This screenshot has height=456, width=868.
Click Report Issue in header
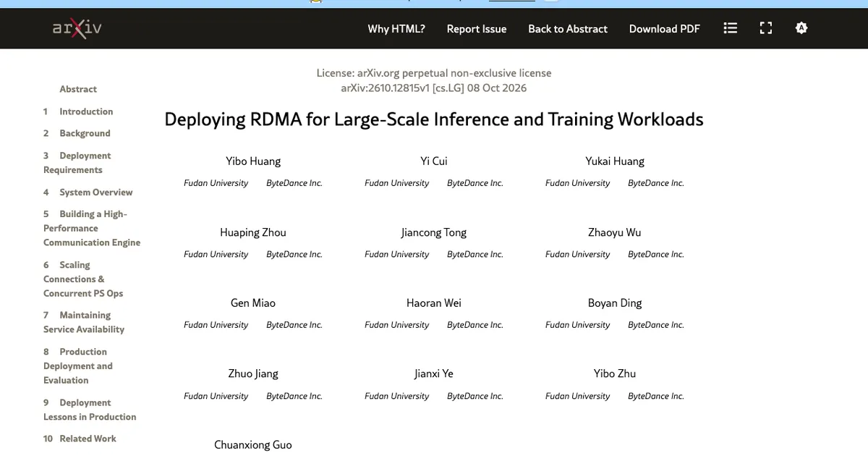coord(477,29)
